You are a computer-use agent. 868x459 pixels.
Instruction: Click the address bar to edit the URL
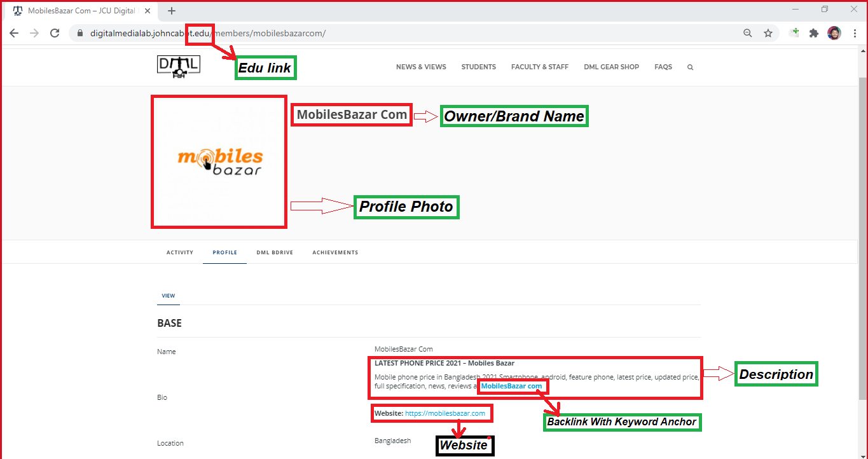pos(382,32)
